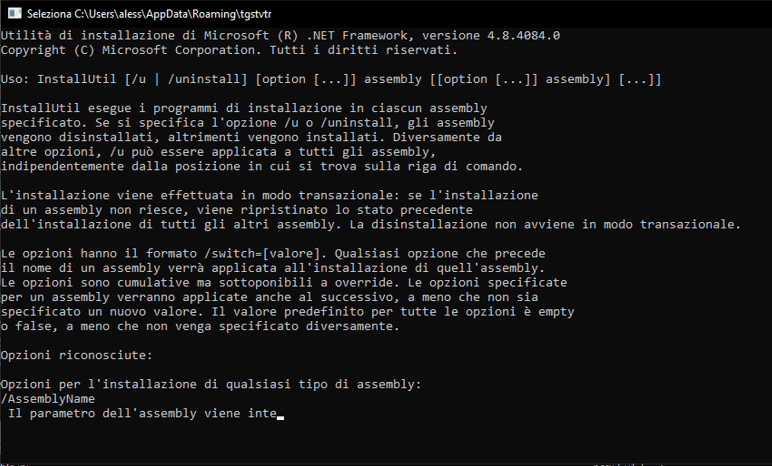Click the /AssemblyName option line
772x466 pixels.
(48, 399)
